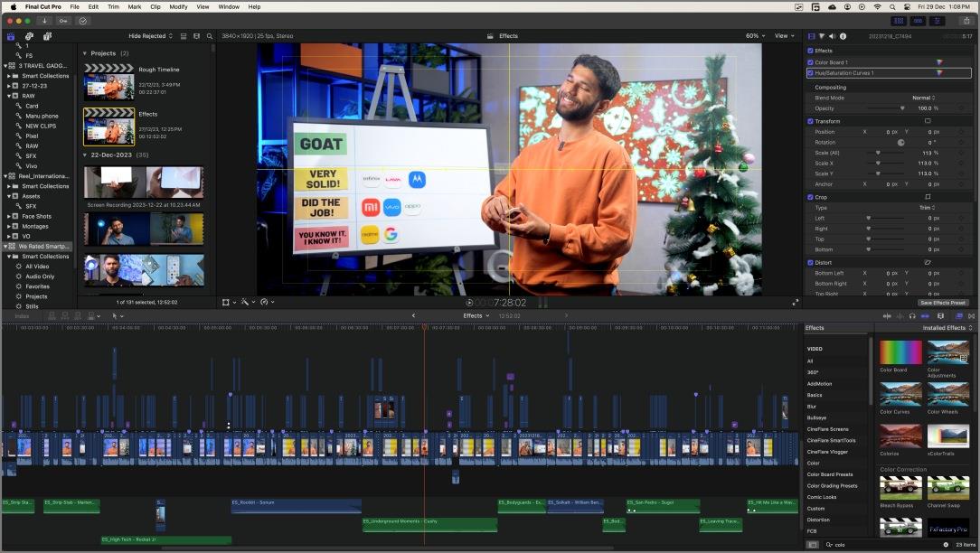This screenshot has width=980, height=553.
Task: Open Color Board 1 color controls
Action: (938, 62)
